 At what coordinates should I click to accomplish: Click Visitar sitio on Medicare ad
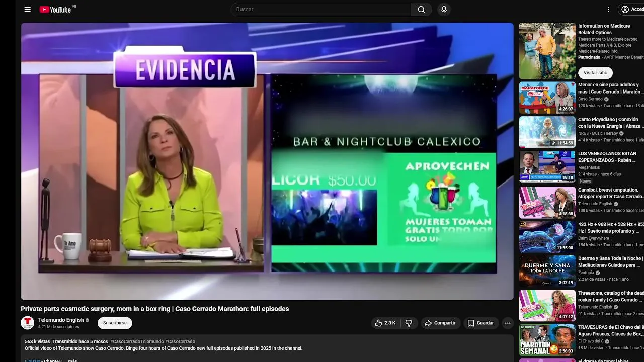pyautogui.click(x=595, y=73)
